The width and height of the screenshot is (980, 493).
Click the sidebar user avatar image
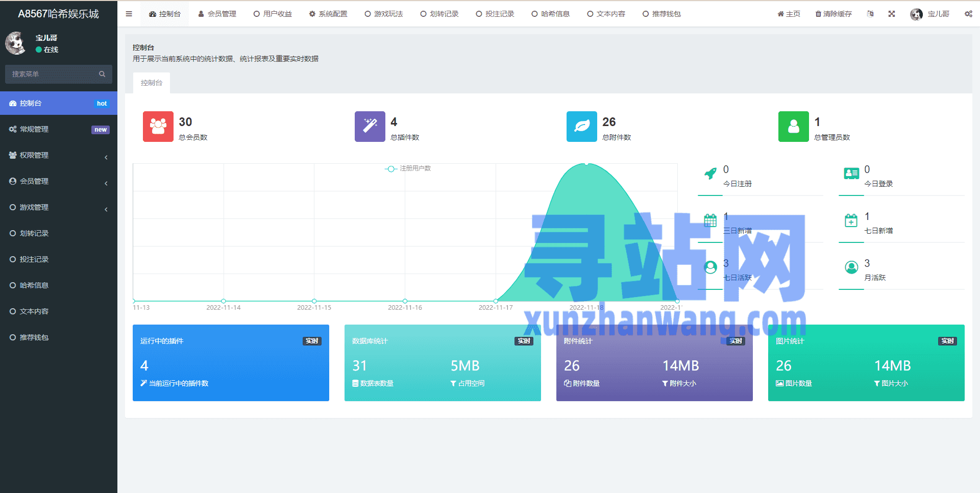(16, 43)
